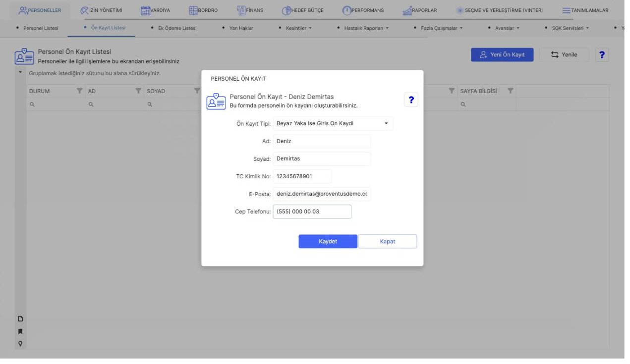Open the Bordro module
630x364 pixels.
tap(203, 10)
